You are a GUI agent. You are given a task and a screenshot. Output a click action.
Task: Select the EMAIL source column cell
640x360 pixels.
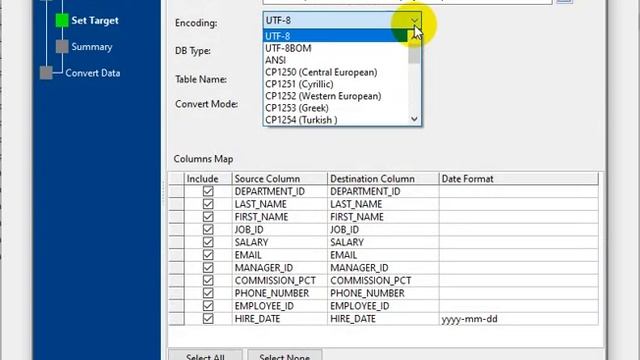[x=280, y=255]
